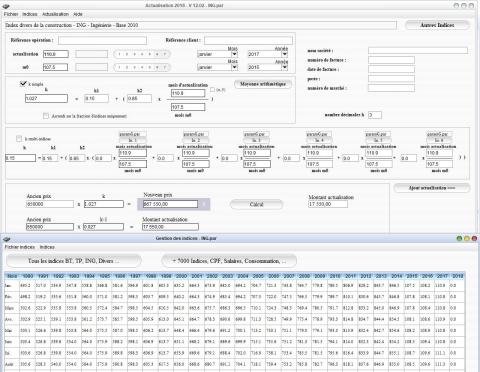Image resolution: width=480 pixels, height=372 pixels.
Task: Click the numéro de facture input field
Action: [x=391, y=60]
